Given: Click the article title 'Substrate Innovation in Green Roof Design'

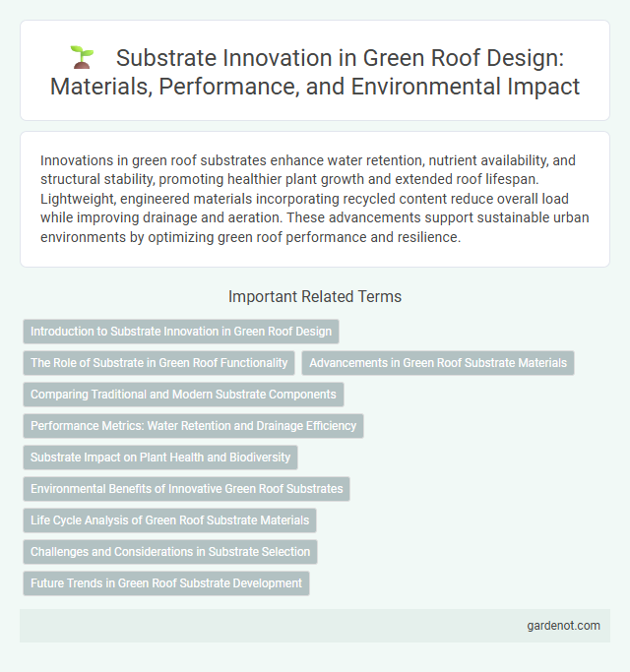Looking at the screenshot, I should coord(340,58).
